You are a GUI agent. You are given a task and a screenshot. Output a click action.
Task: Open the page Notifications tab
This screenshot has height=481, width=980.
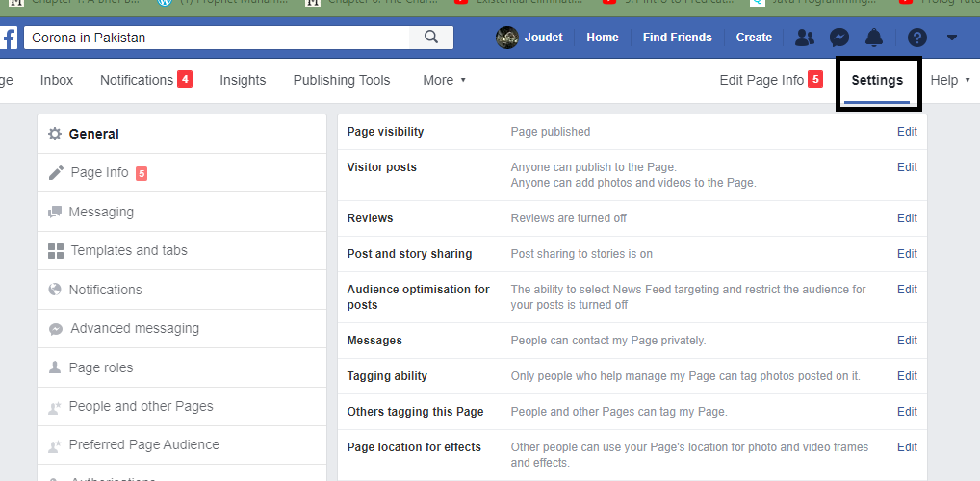137,80
